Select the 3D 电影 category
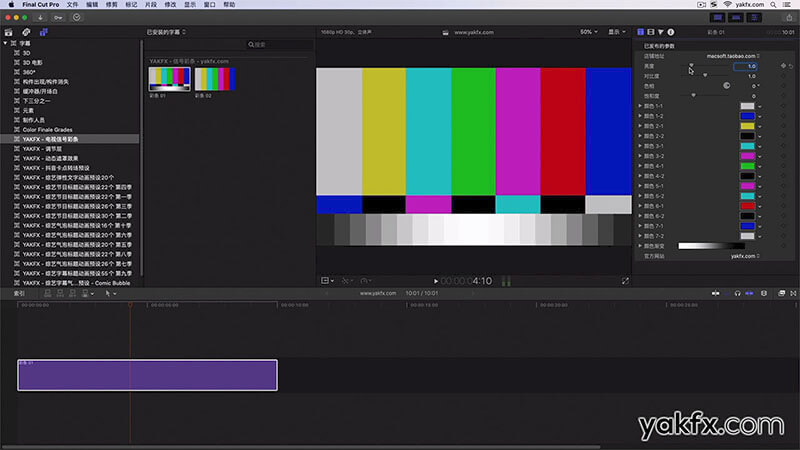The width and height of the screenshot is (800, 450). click(33, 63)
